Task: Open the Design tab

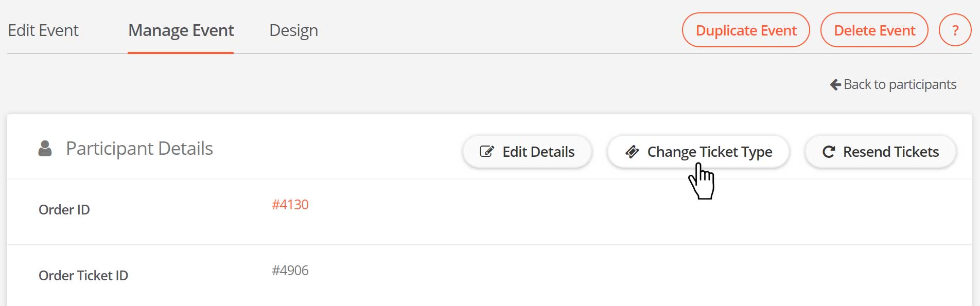Action: [293, 30]
